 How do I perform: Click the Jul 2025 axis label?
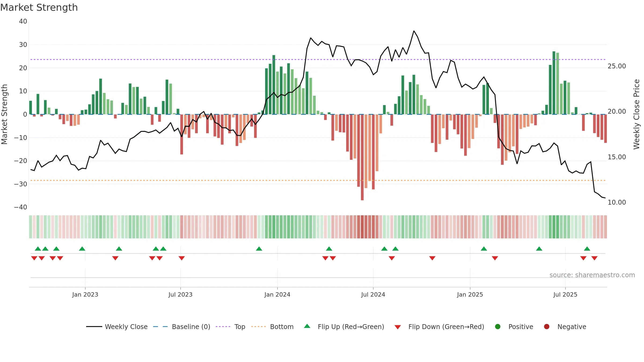click(x=565, y=294)
